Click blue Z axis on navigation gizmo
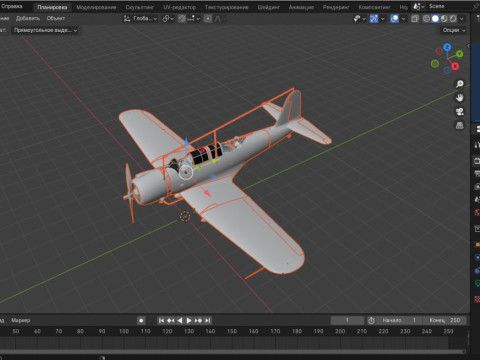 (x=447, y=47)
